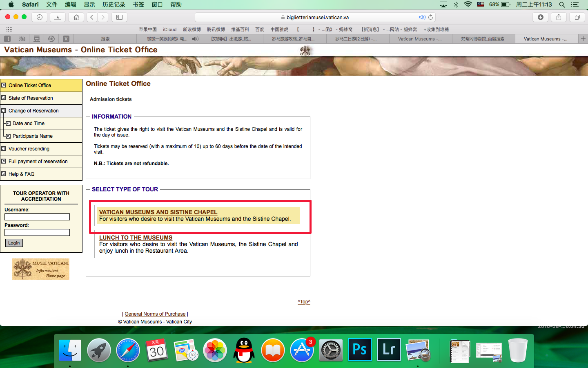Open the 历史记录 menu in menu bar
This screenshot has width=588, height=368.
click(x=114, y=4)
